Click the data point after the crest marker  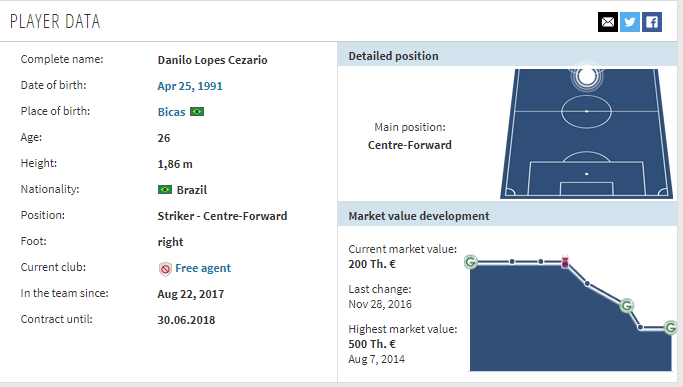[x=587, y=284]
